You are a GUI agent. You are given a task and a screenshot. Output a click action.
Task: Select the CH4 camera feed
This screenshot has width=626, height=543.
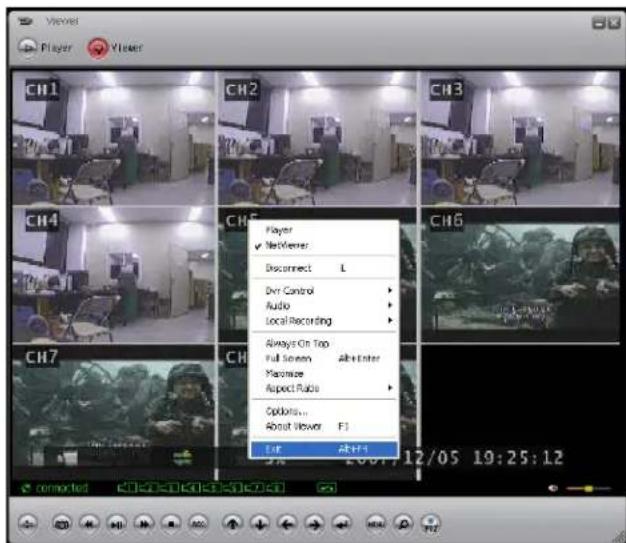[x=113, y=275]
